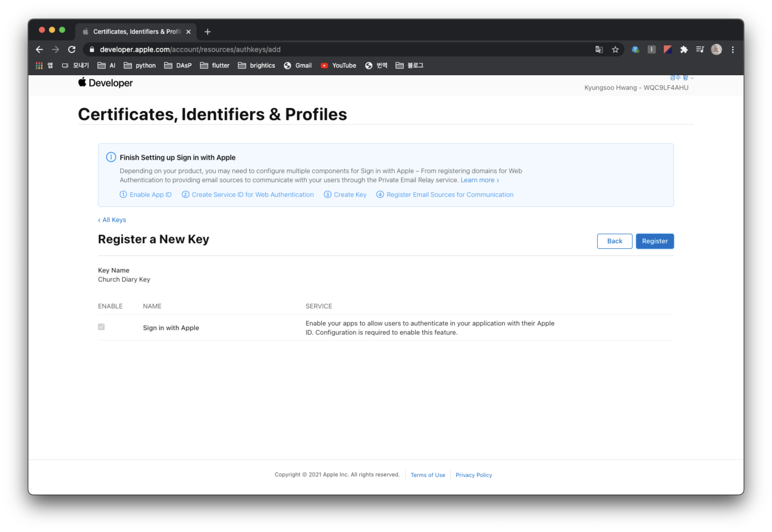Image resolution: width=772 pixels, height=532 pixels.
Task: Open the extensions puzzle piece icon
Action: [684, 50]
